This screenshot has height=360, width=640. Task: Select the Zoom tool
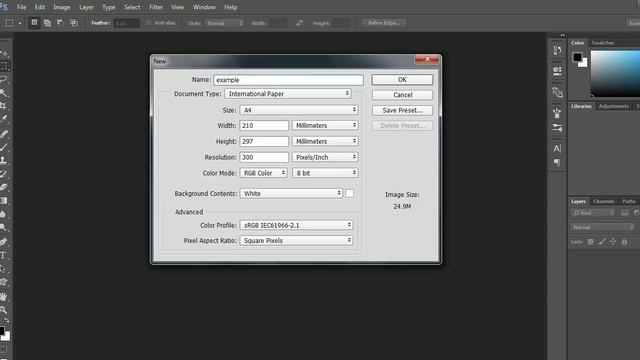tap(4, 310)
